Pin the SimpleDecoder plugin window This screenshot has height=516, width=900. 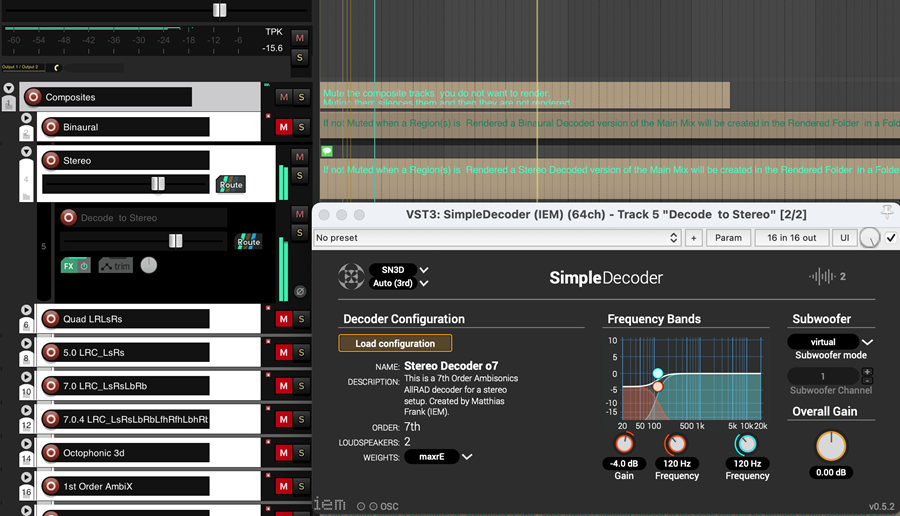[x=886, y=212]
